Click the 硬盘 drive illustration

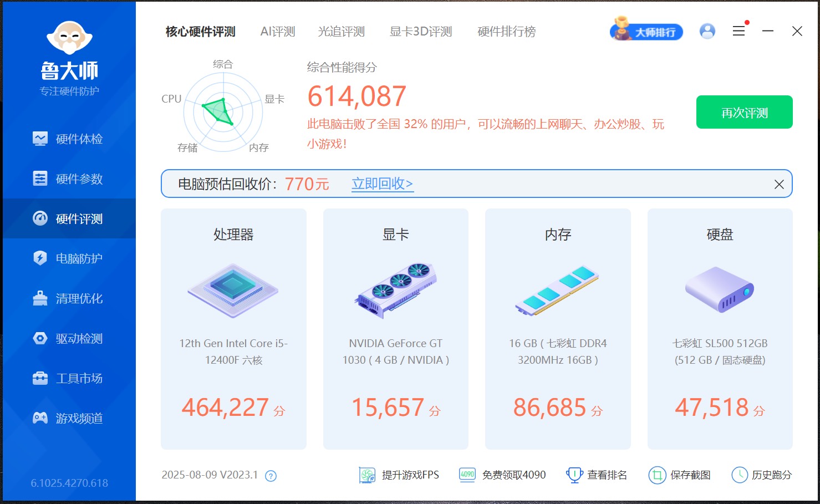(x=720, y=289)
